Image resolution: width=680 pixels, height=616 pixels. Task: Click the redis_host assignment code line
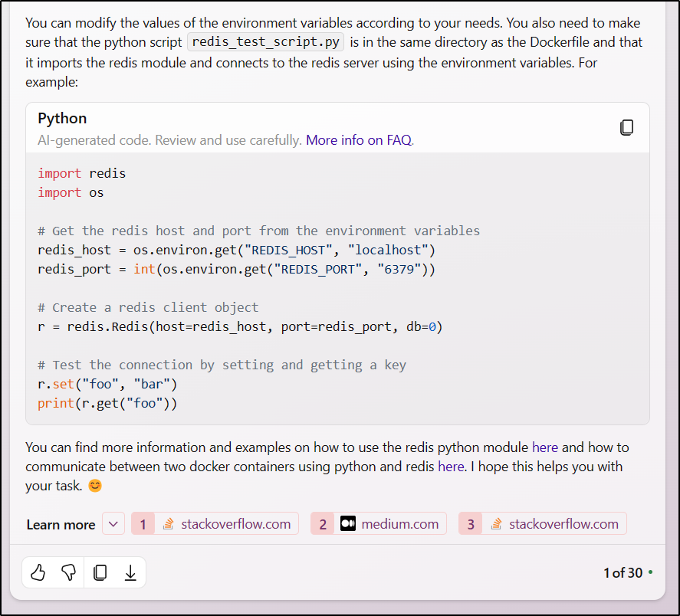pos(236,250)
